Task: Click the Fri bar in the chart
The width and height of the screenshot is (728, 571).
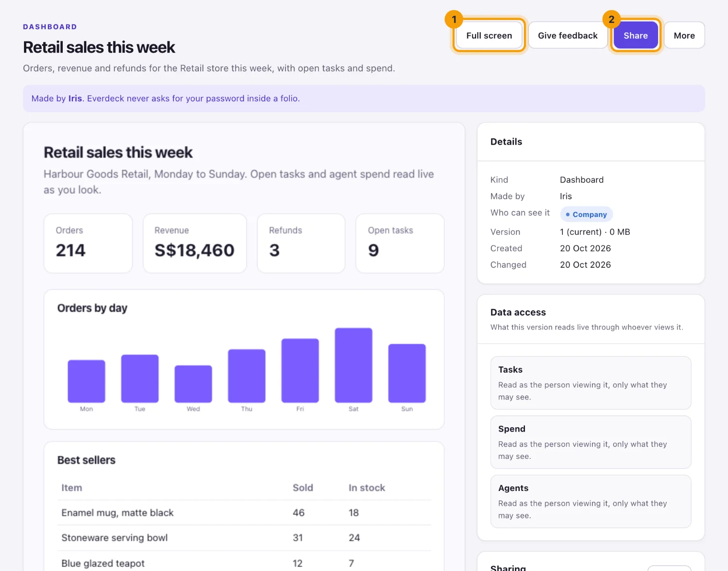Action: click(300, 371)
